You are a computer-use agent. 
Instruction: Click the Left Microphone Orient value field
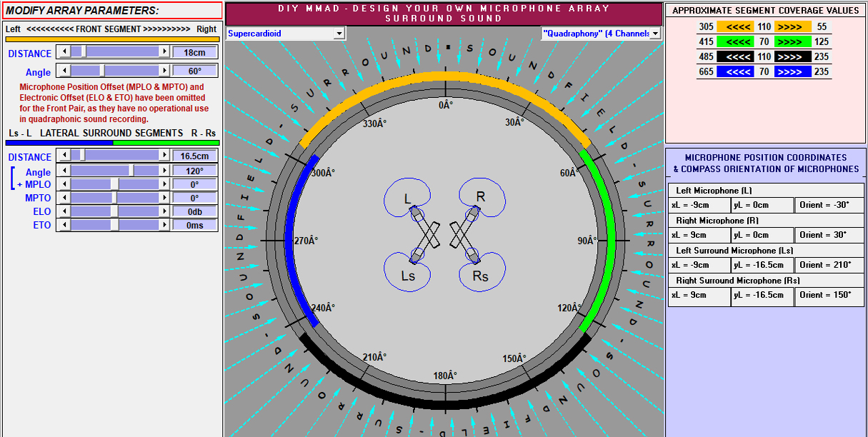(829, 206)
